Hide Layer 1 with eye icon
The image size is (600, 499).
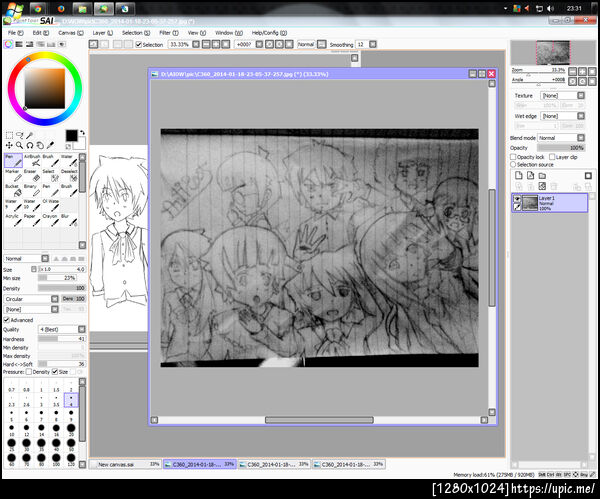pyautogui.click(x=517, y=199)
